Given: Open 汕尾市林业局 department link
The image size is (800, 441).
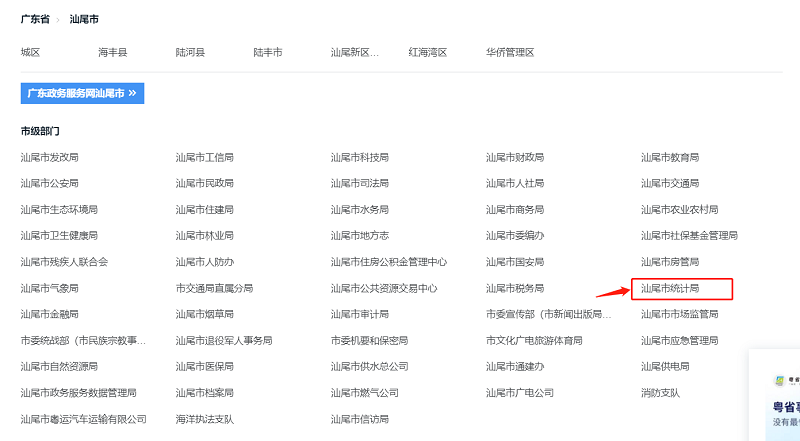Looking at the screenshot, I should click(x=205, y=235).
